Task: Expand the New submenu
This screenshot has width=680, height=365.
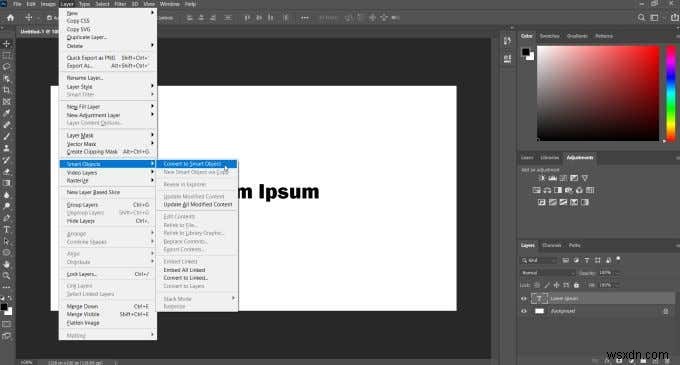Action: [108, 13]
